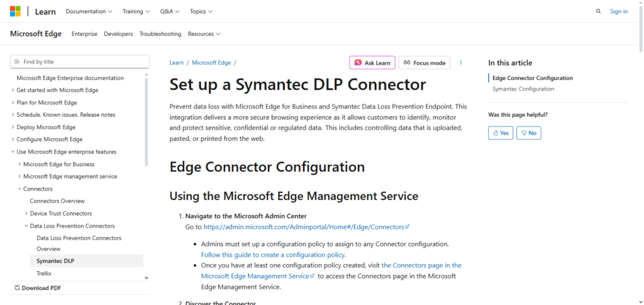Click the sidebar scroll down arrow
Viewport: 644px width, 305px height.
(x=147, y=278)
